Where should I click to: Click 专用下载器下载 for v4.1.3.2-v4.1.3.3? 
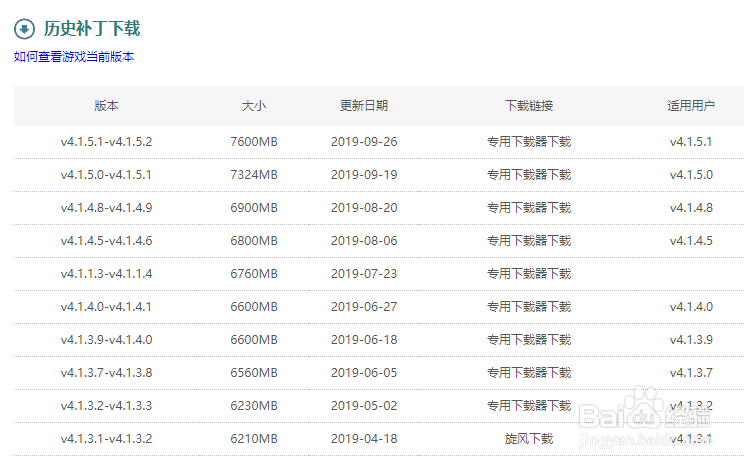point(529,406)
